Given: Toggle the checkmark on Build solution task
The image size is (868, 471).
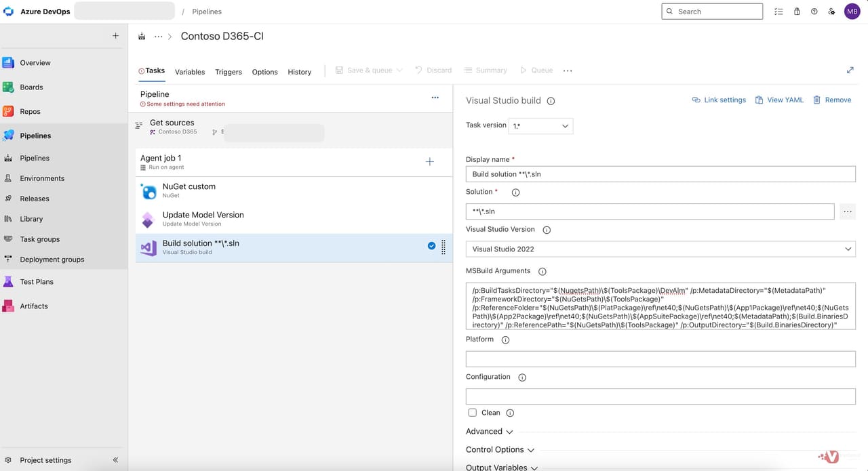Looking at the screenshot, I should 431,246.
